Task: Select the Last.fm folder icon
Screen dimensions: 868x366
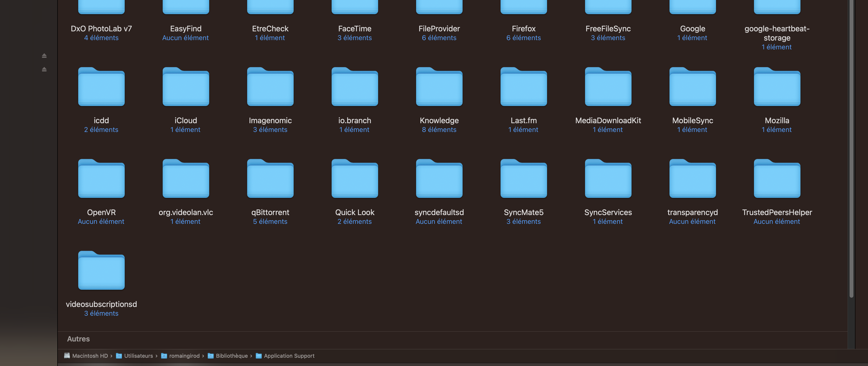Action: pyautogui.click(x=523, y=87)
